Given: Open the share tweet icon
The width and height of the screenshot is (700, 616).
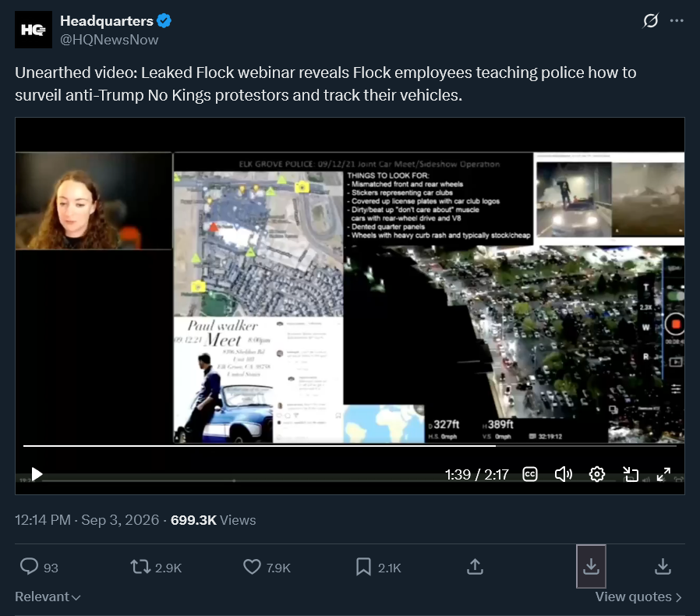Looking at the screenshot, I should [475, 566].
